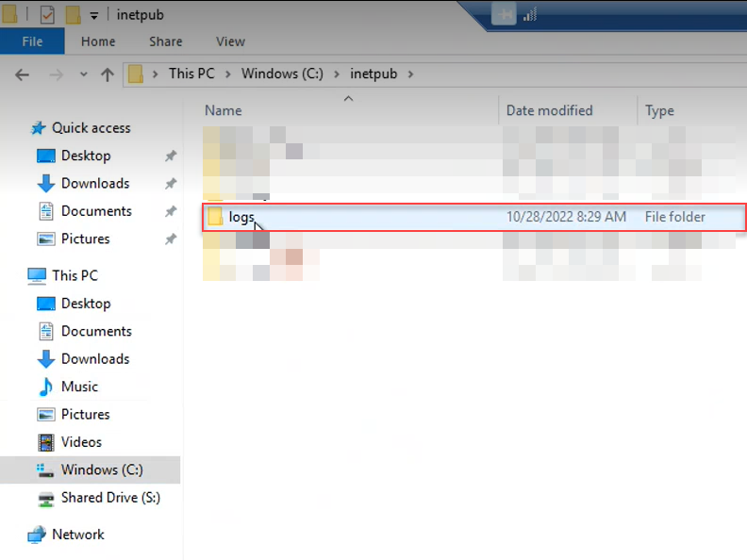Open Videos in the navigation pane
Screen dimensions: 747x560
click(x=81, y=442)
